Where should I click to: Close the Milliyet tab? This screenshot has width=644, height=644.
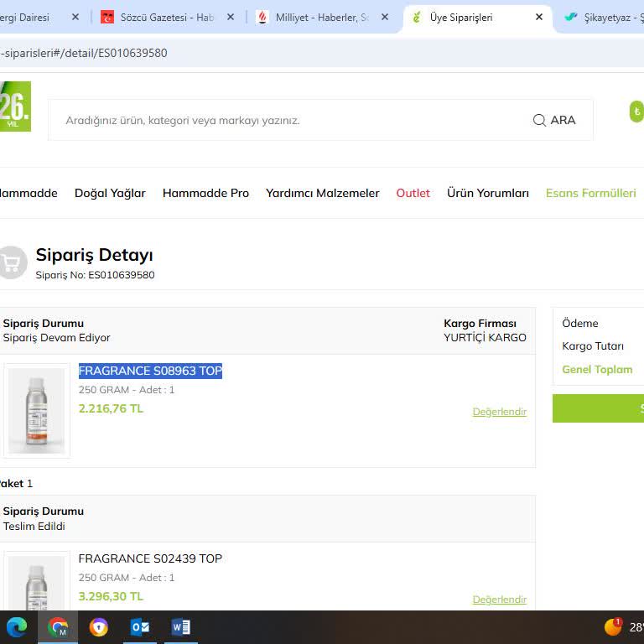[x=384, y=17]
